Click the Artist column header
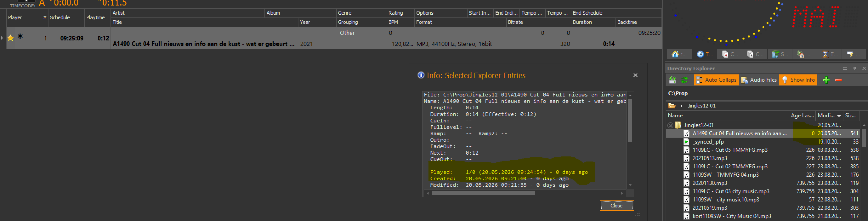The width and height of the screenshot is (868, 221). 188,13
